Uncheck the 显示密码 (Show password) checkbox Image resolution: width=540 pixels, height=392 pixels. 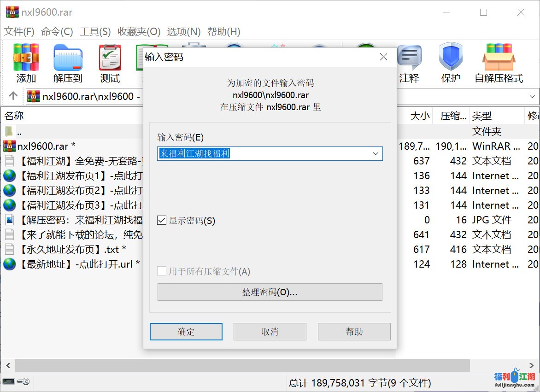[x=162, y=221]
